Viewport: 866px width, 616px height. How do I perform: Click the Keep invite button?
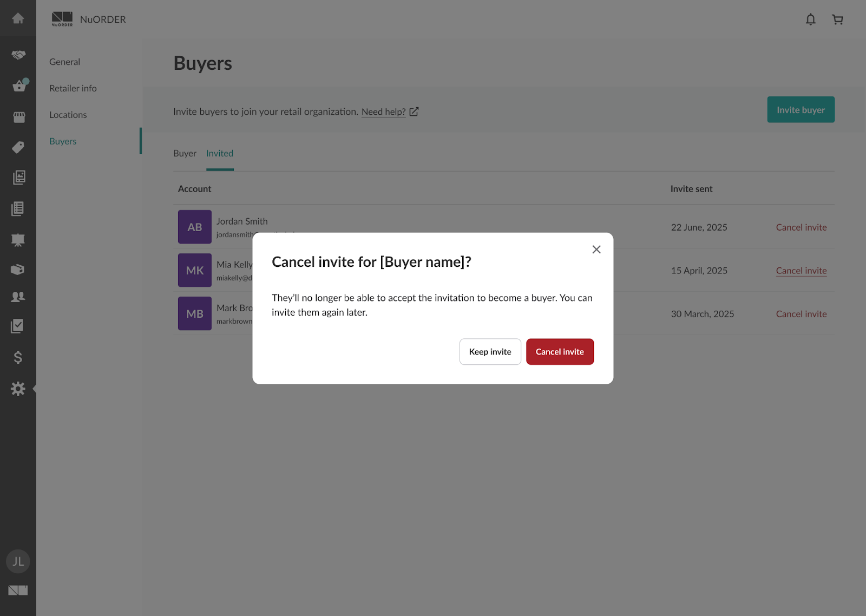tap(490, 352)
